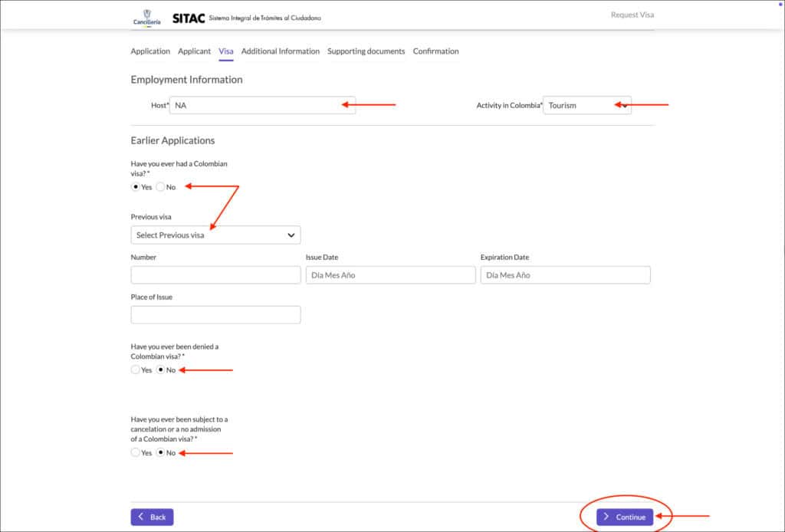The image size is (785, 532).
Task: Open the Activity in Colombia dropdown showing Tourism
Action: (x=587, y=105)
